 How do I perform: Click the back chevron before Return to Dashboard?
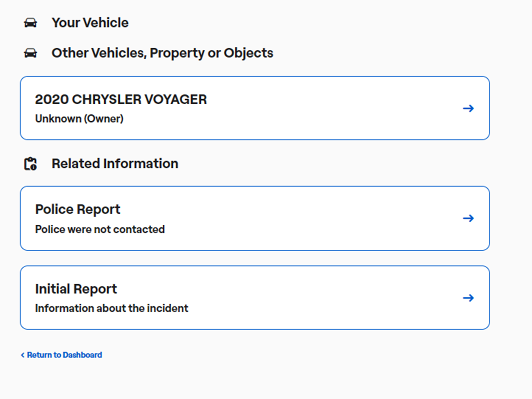click(22, 355)
